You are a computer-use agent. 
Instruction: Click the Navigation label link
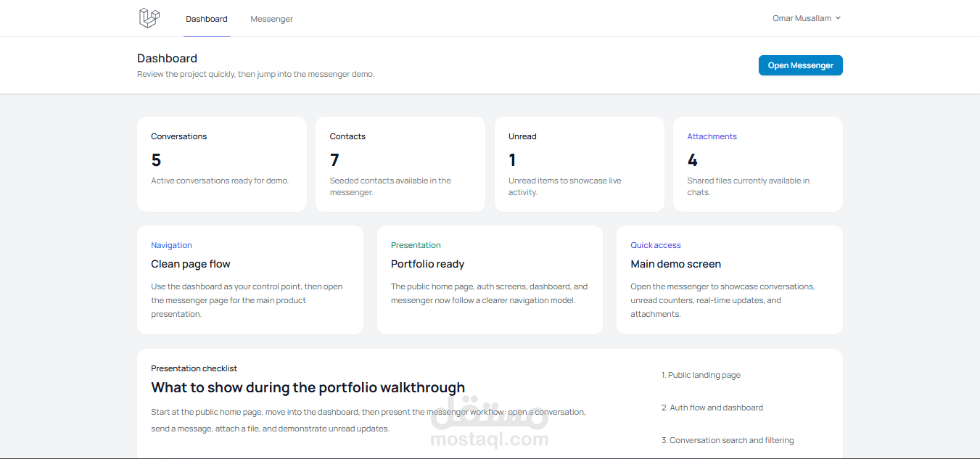point(171,245)
